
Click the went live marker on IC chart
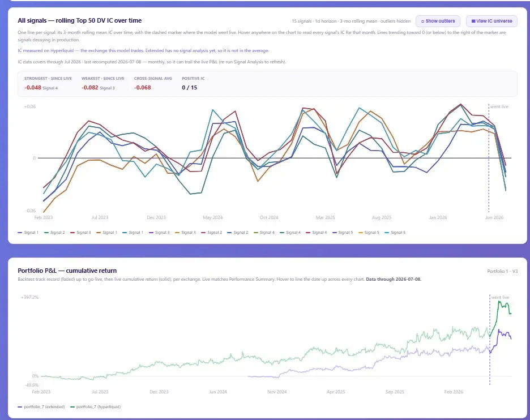point(499,106)
